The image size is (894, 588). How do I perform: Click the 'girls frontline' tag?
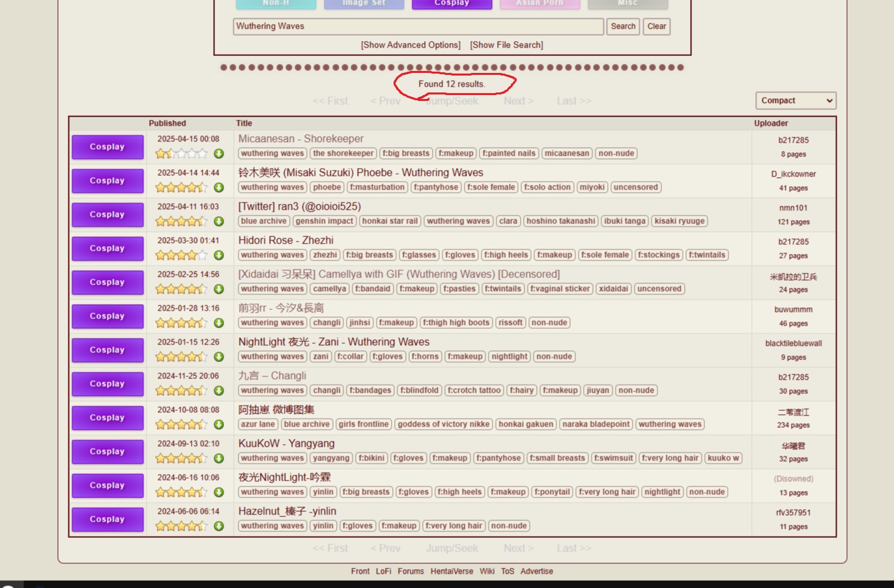pos(364,425)
